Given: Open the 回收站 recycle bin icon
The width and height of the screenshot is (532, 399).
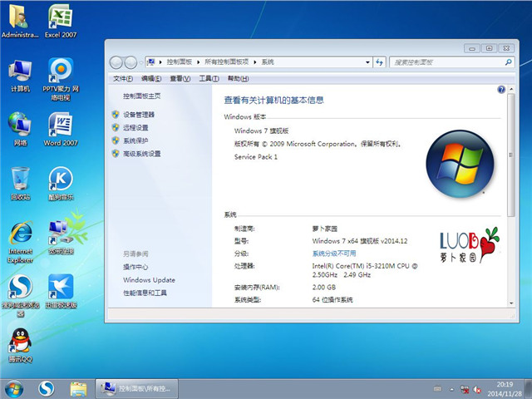Looking at the screenshot, I should [20, 183].
